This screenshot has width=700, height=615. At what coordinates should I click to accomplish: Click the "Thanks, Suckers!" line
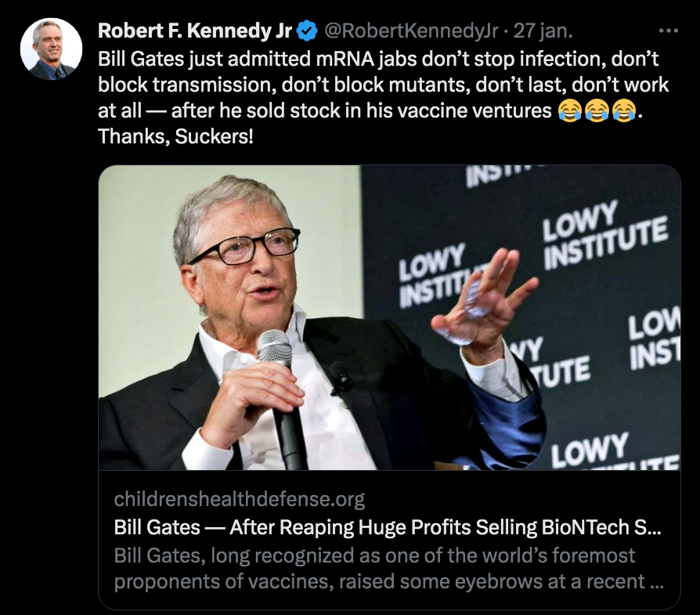(175, 136)
